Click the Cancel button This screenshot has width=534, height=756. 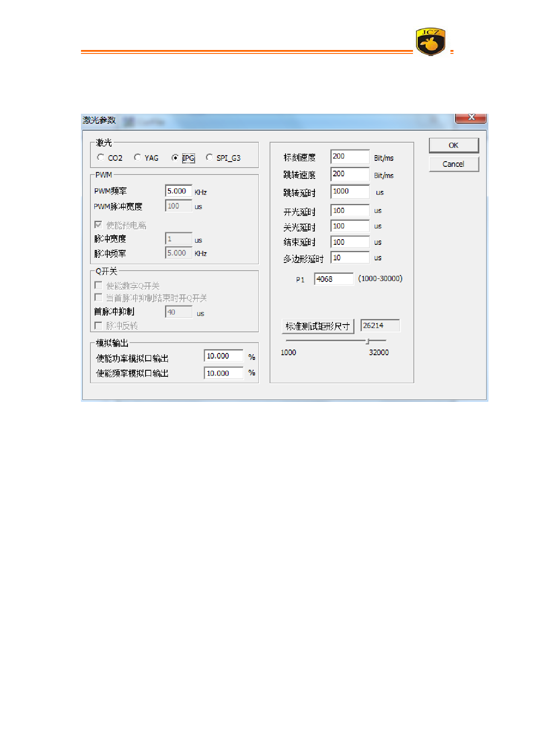tap(453, 164)
